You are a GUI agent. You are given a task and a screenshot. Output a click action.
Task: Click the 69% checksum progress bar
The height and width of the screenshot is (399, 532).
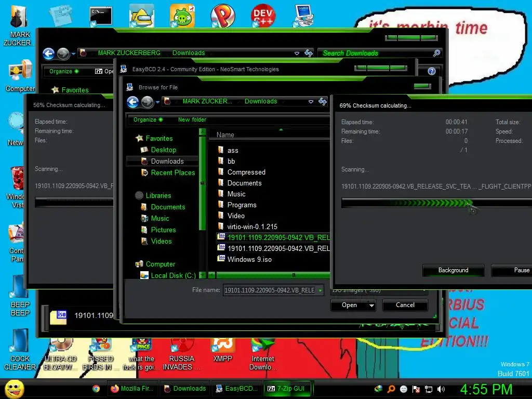pos(436,203)
